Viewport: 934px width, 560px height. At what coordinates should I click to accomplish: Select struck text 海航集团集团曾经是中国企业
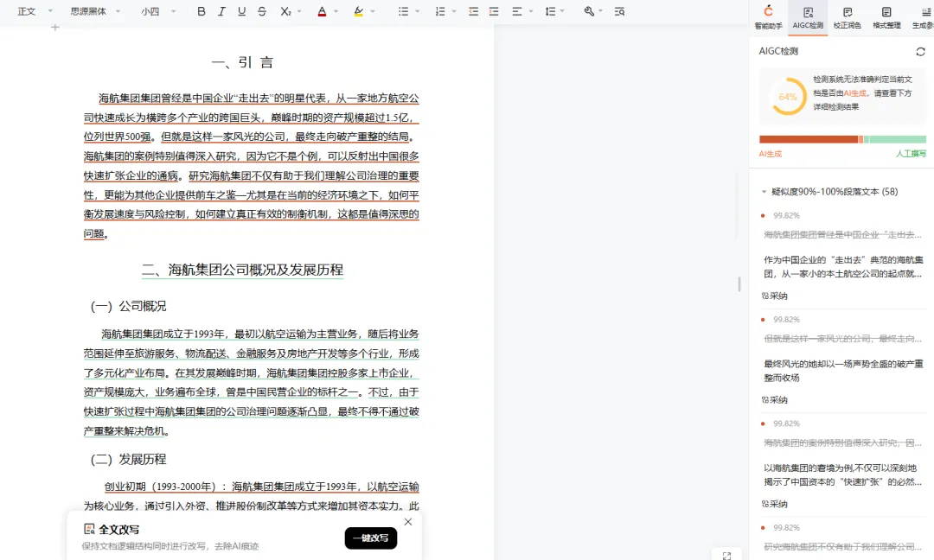point(842,234)
